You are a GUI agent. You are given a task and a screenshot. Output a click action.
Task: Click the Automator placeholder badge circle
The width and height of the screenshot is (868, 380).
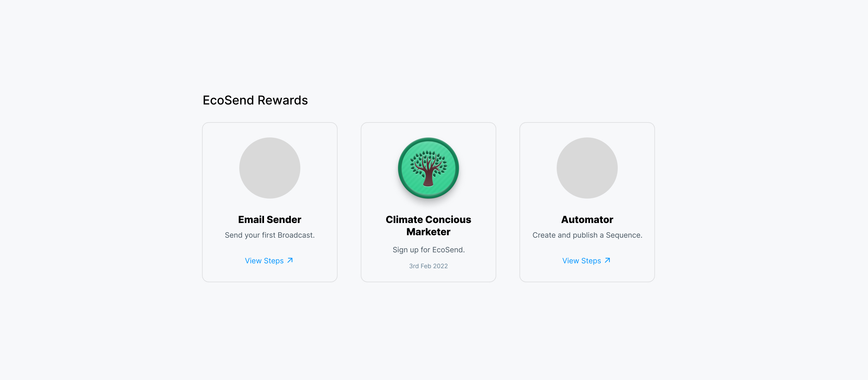[587, 168]
